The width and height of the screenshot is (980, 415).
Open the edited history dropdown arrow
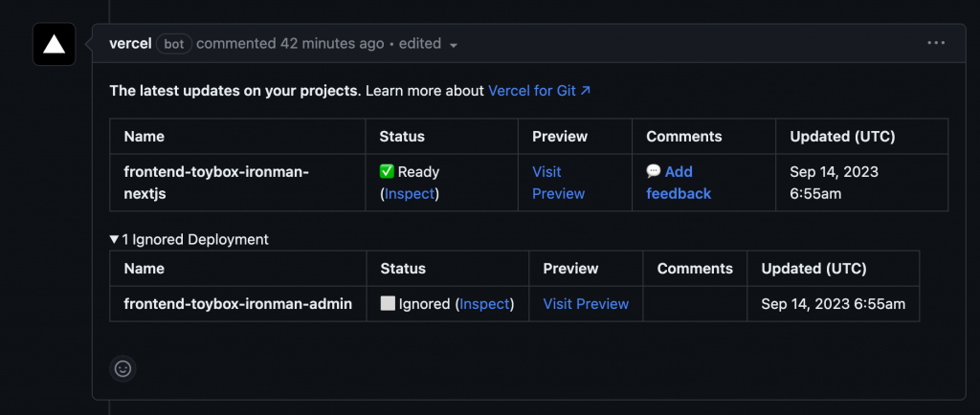[453, 45]
